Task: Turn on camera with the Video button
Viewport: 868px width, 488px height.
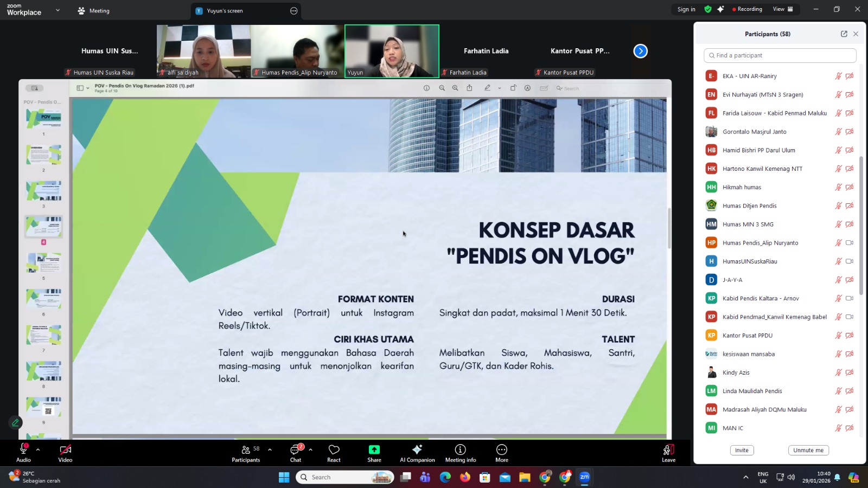Action: [65, 453]
